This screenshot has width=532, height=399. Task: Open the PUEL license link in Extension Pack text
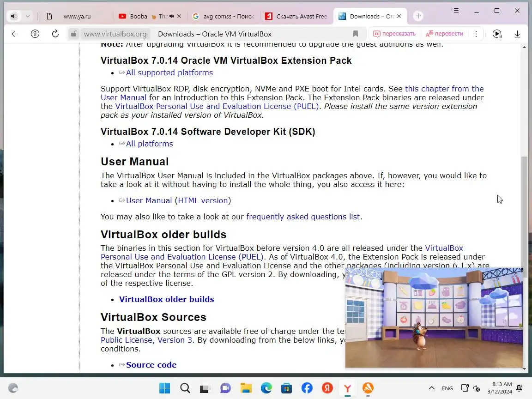click(x=217, y=106)
